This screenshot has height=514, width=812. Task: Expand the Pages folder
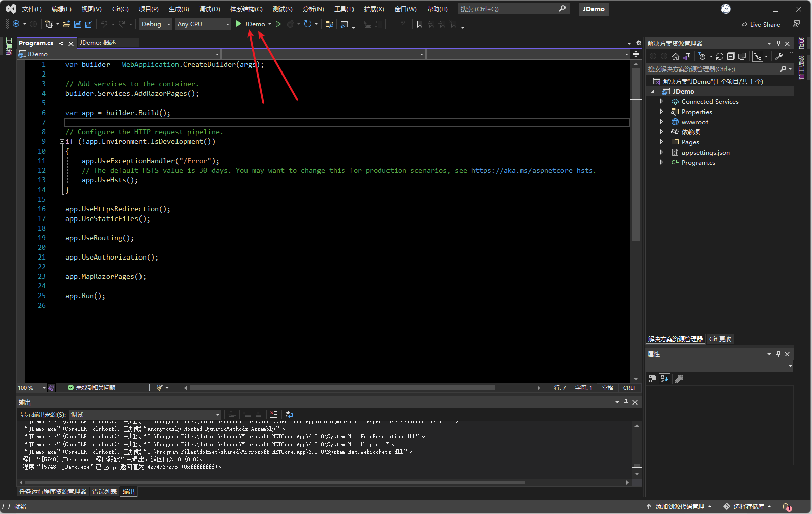click(x=661, y=142)
